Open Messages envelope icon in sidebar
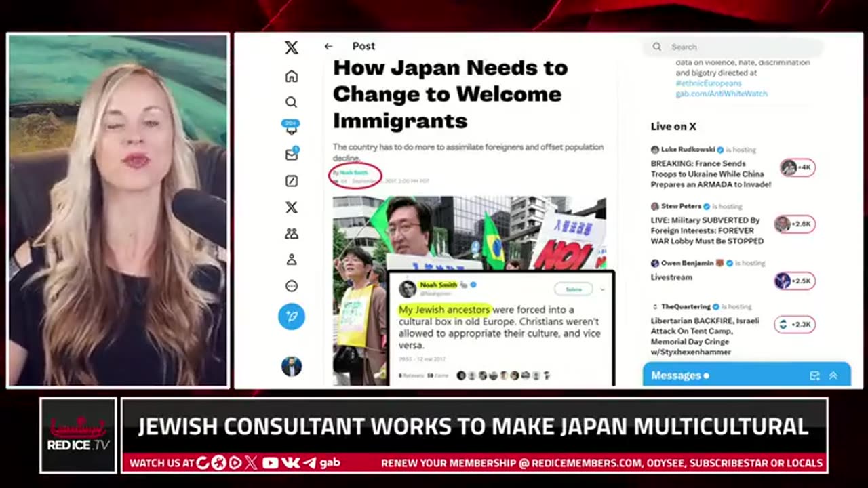The height and width of the screenshot is (488, 868). [292, 155]
